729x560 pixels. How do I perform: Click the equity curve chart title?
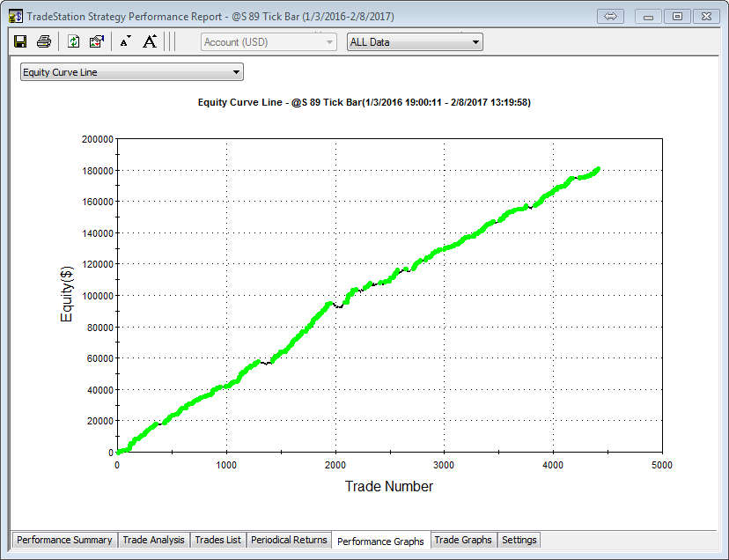pyautogui.click(x=364, y=102)
